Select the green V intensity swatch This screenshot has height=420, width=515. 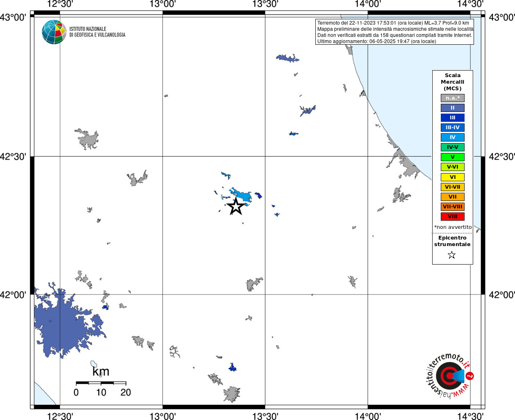[453, 157]
